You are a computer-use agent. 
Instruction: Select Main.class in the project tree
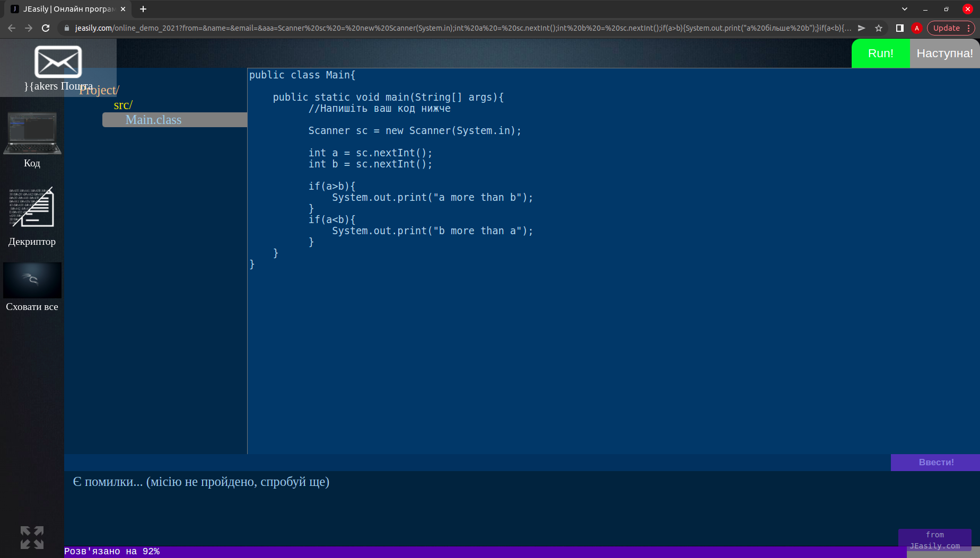coord(154,120)
